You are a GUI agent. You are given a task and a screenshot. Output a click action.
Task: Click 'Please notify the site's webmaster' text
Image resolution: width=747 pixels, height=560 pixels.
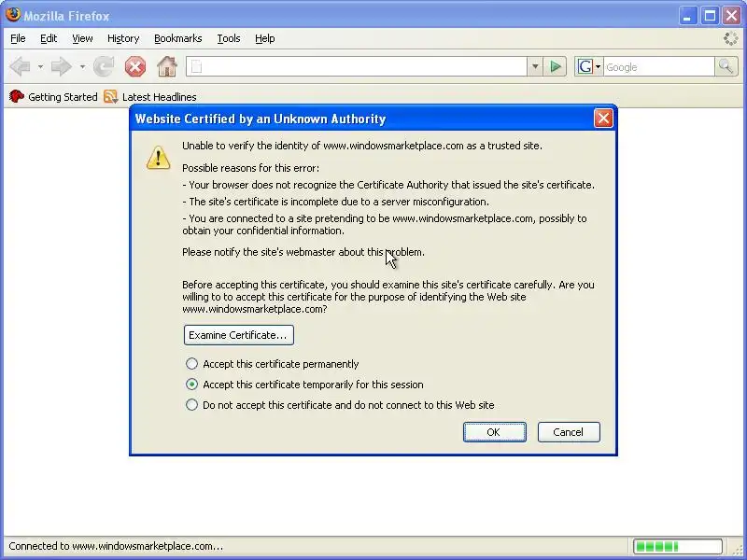click(x=303, y=252)
